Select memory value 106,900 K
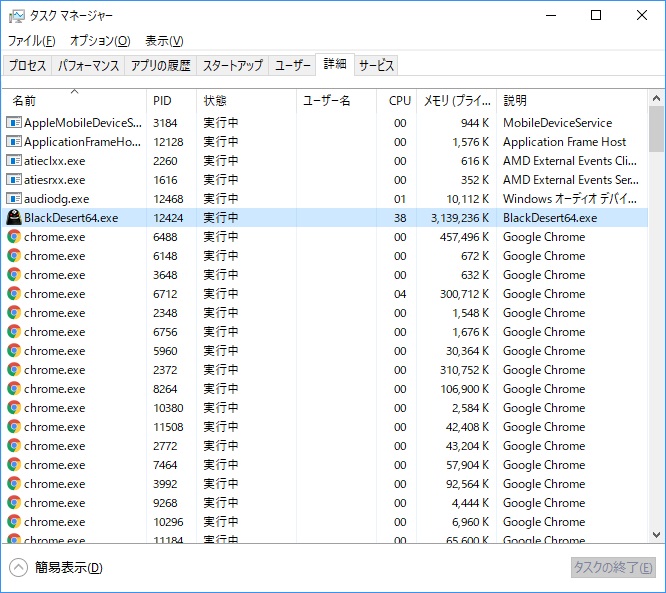666x593 pixels. pos(464,389)
